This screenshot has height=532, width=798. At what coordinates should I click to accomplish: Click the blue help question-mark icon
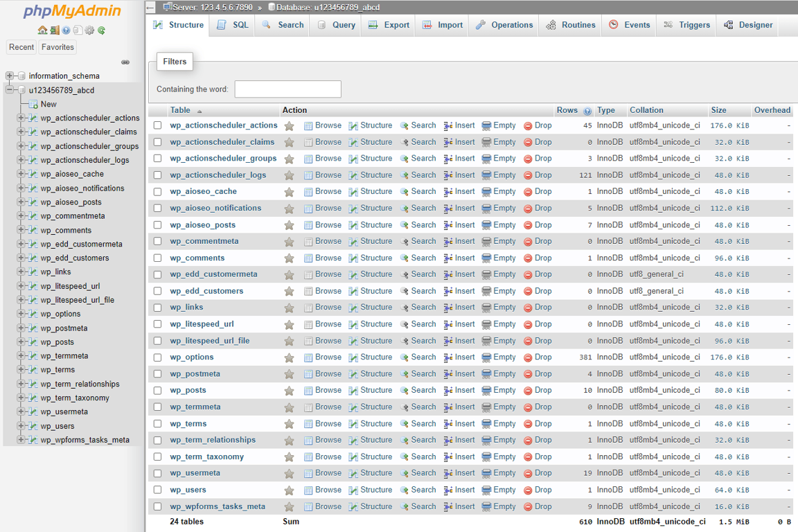(x=66, y=31)
